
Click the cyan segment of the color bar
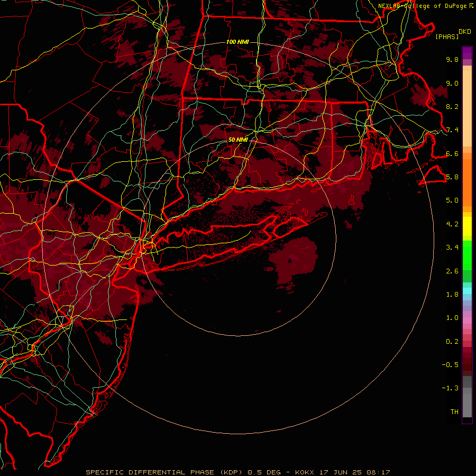click(x=467, y=291)
